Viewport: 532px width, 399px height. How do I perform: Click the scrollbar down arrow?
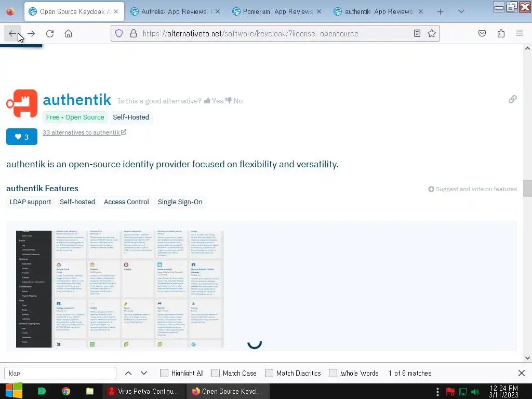click(x=527, y=357)
